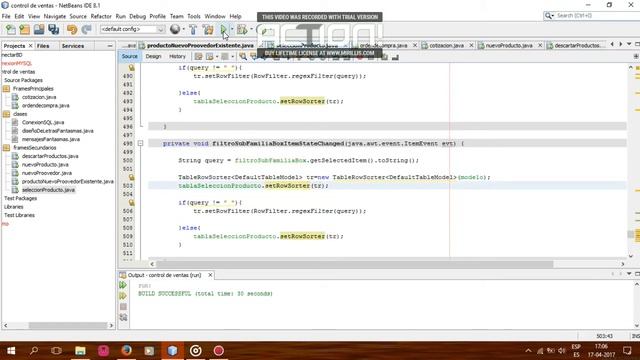Show opened documents list dropdown arrow
This screenshot has height=360, width=640.
[629, 44]
